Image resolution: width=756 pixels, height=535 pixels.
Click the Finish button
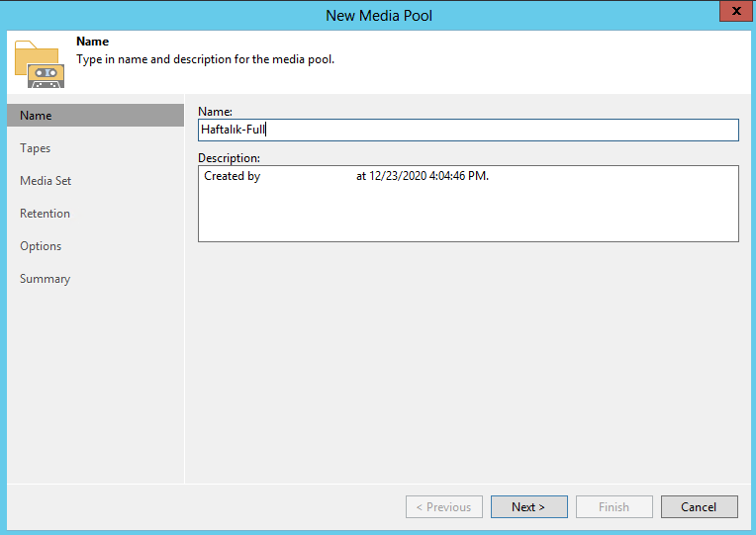point(614,507)
